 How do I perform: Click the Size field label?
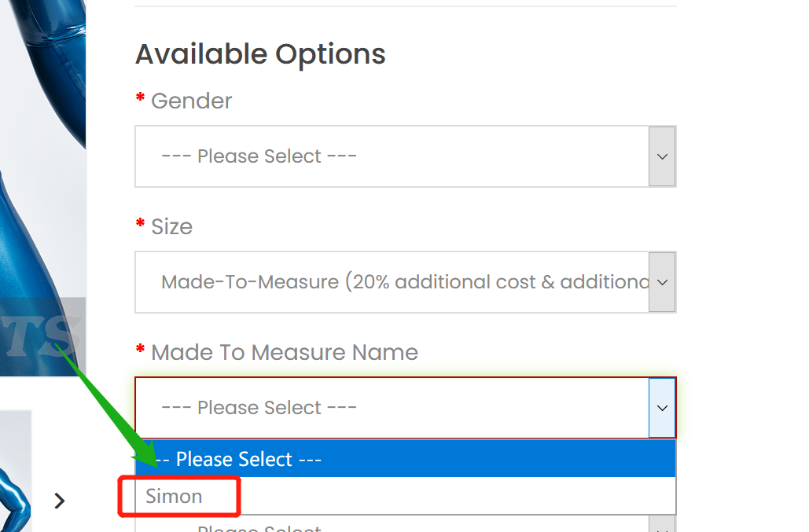pos(172,227)
